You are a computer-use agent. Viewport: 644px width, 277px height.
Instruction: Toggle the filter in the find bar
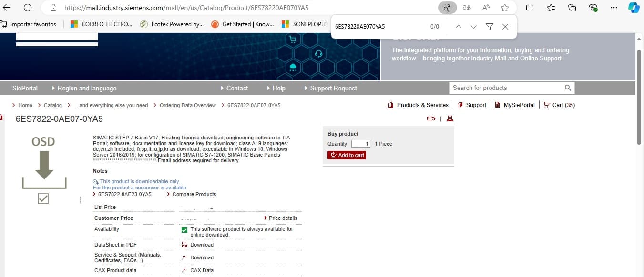[x=489, y=27]
